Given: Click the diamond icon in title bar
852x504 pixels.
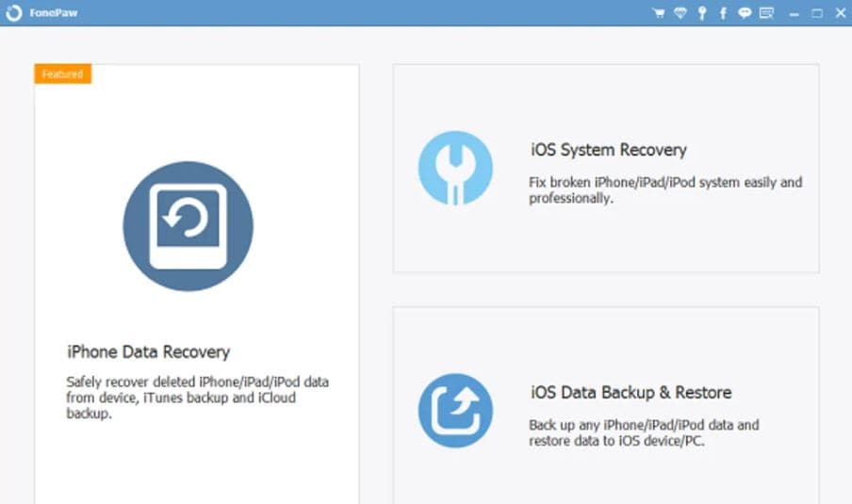Looking at the screenshot, I should (x=680, y=13).
